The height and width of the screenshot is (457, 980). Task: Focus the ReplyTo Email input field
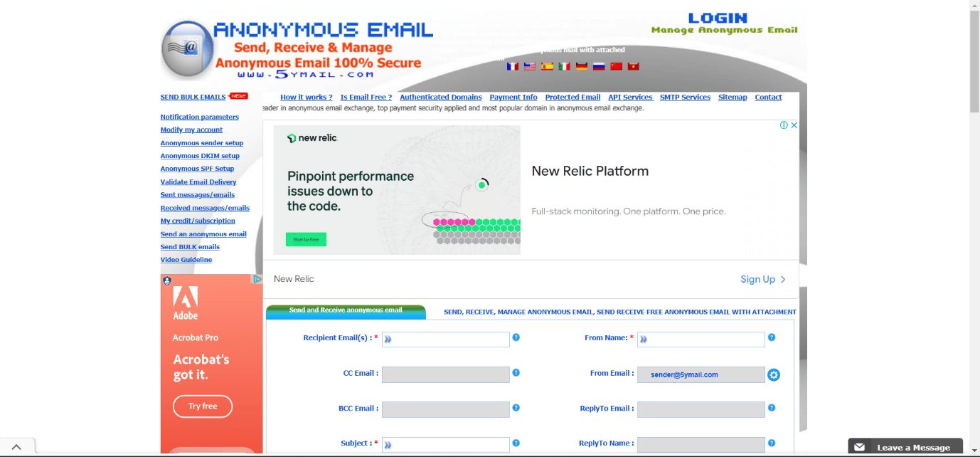(701, 409)
